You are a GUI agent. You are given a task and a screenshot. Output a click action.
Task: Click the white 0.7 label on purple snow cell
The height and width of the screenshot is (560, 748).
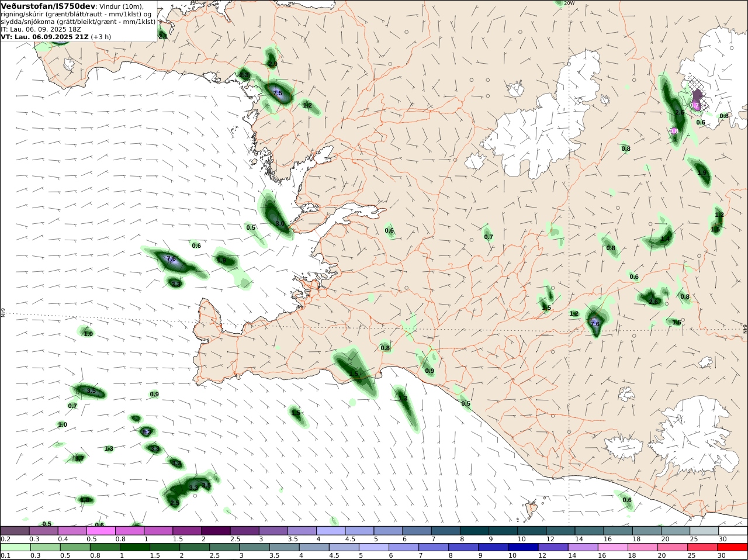click(695, 105)
